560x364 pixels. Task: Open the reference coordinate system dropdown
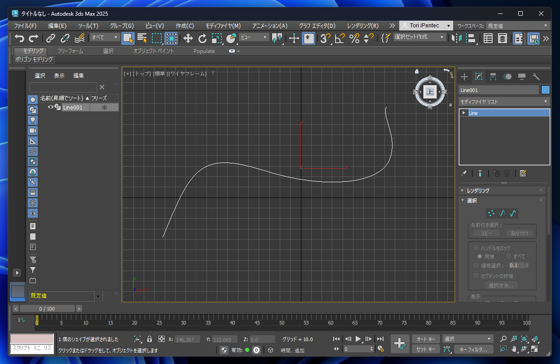254,37
